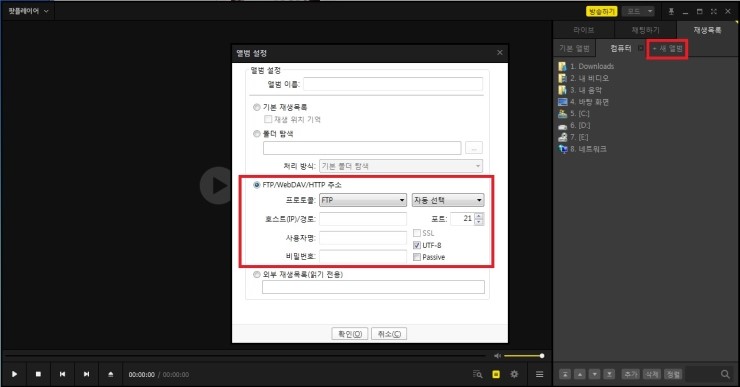The width and height of the screenshot is (740, 387).
Task: Open the settings gear icon
Action: pyautogui.click(x=514, y=374)
